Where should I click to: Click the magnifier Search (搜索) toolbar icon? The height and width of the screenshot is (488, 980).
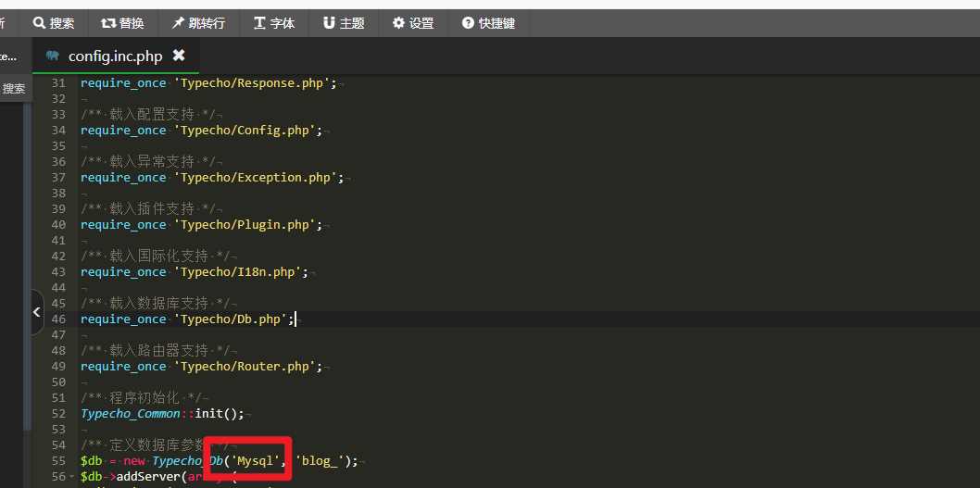(39, 23)
